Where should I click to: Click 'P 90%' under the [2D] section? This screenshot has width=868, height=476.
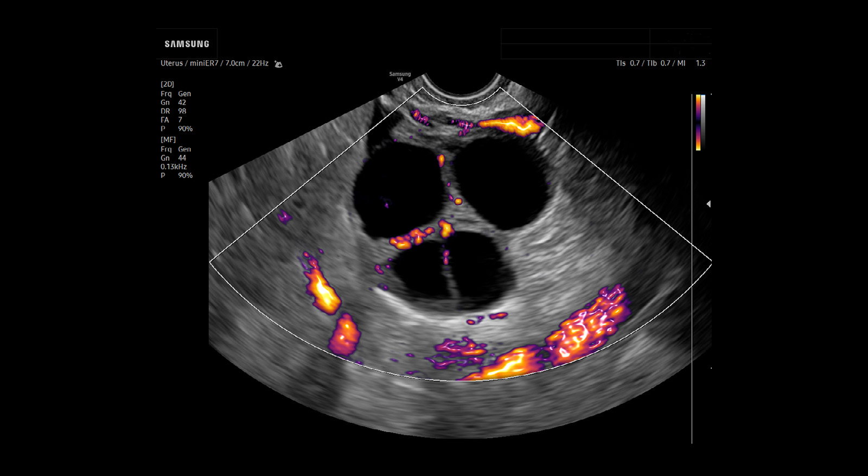coord(176,129)
